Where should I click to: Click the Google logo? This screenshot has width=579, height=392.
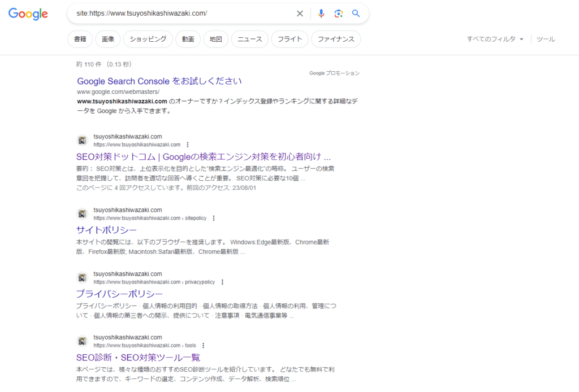[x=28, y=14]
